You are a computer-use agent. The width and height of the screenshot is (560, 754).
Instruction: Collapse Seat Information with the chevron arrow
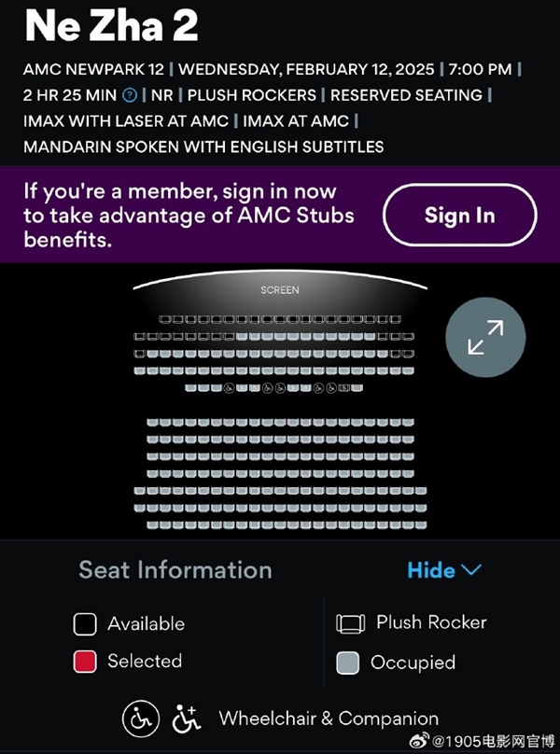(471, 570)
